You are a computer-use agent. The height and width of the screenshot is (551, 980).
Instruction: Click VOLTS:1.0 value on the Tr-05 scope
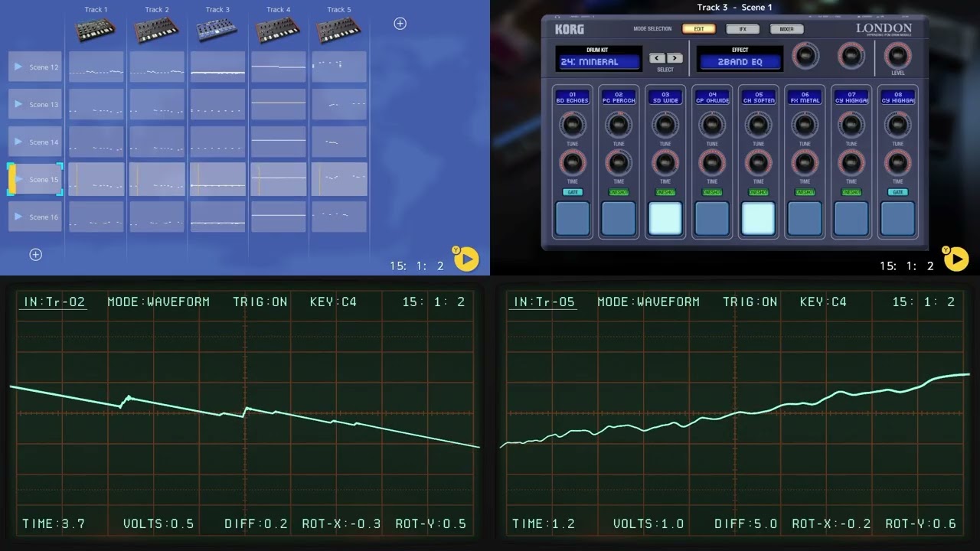pos(648,524)
